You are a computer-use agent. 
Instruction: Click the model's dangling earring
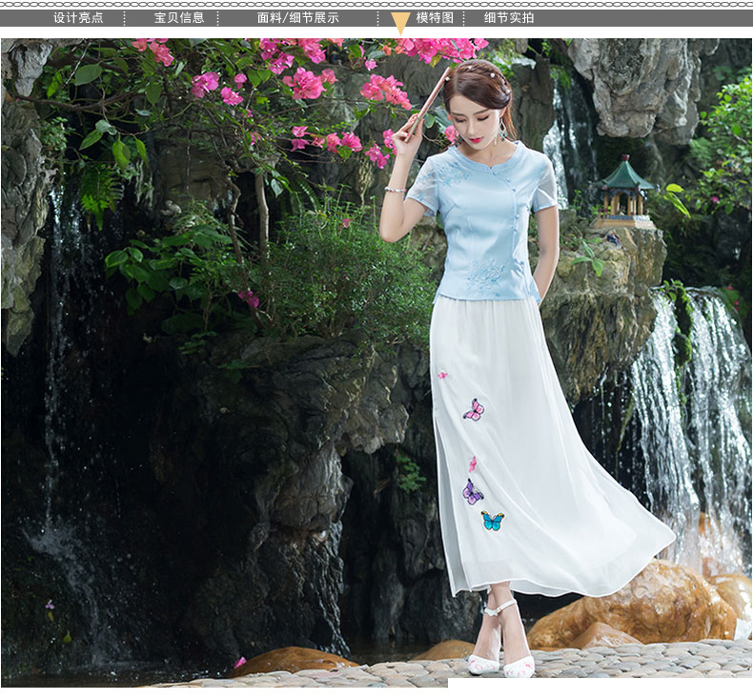pyautogui.click(x=500, y=132)
